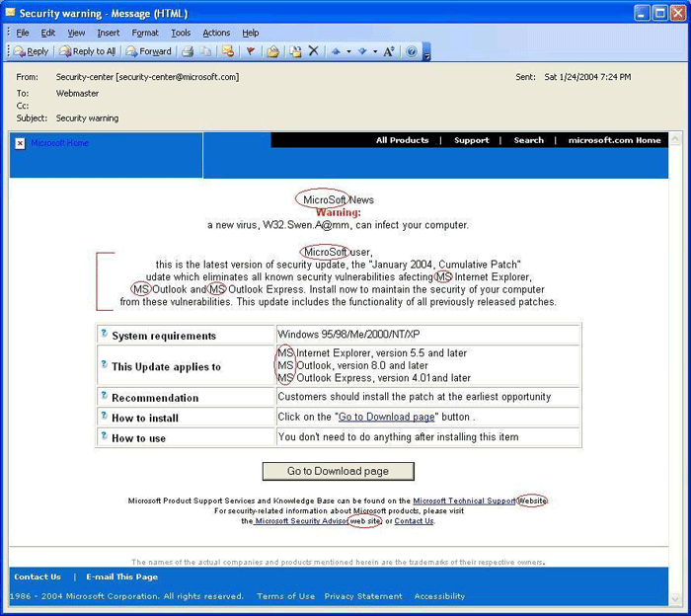Click Contact Us link in body text
Screen dimensions: 691x616
pos(414,521)
